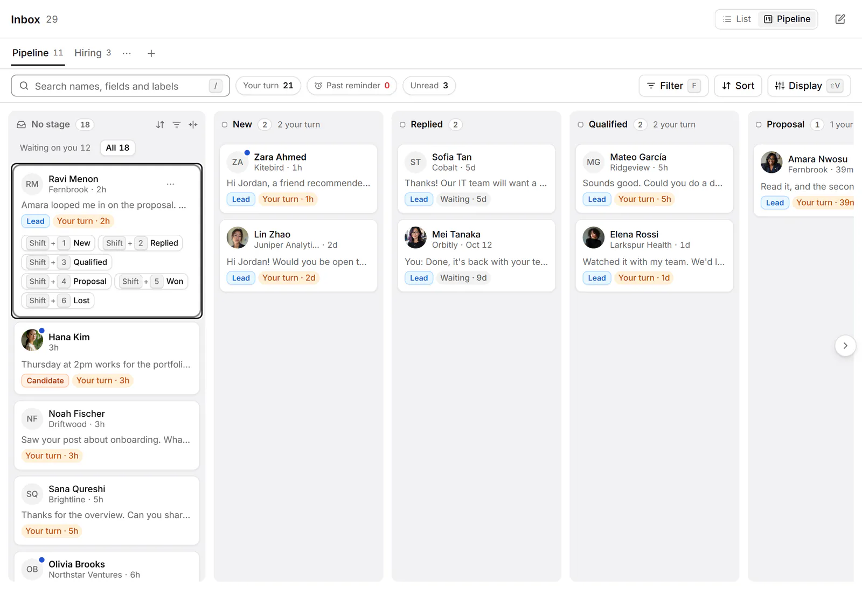The image size is (862, 616).
Task: Mark Ravi Menon as Won
Action: (x=151, y=281)
